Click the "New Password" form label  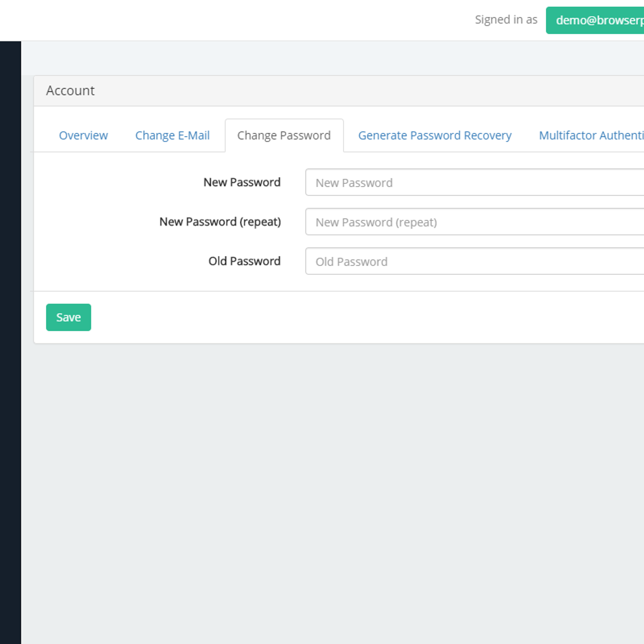tap(242, 182)
